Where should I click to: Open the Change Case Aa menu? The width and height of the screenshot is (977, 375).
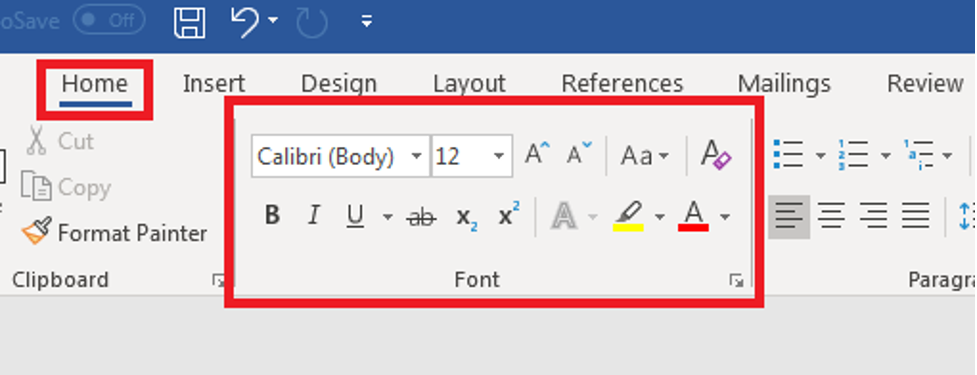644,156
